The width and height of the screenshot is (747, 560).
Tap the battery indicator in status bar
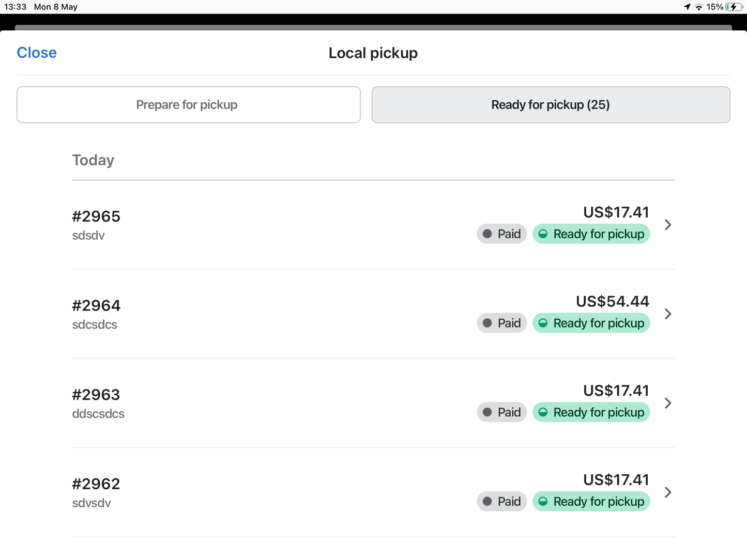point(733,7)
